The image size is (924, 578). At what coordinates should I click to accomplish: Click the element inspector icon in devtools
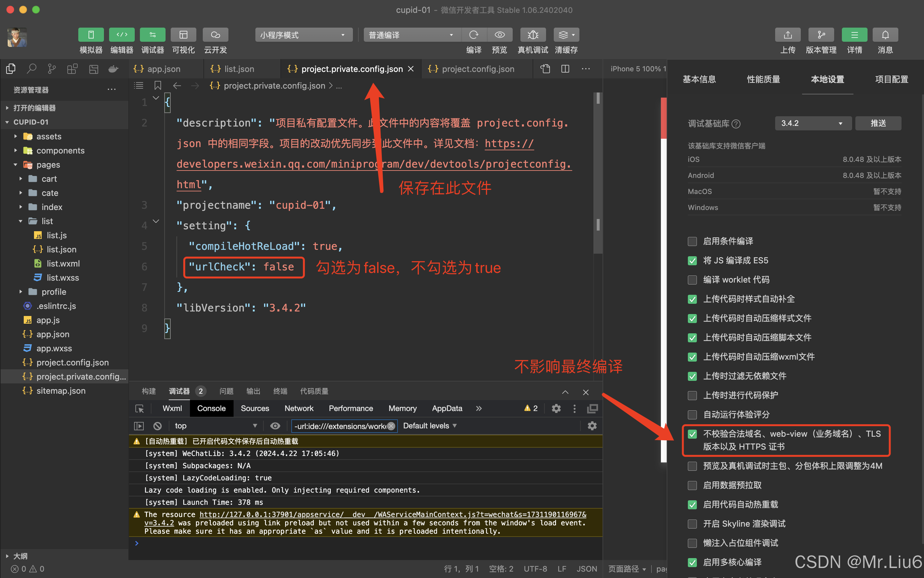coord(139,408)
